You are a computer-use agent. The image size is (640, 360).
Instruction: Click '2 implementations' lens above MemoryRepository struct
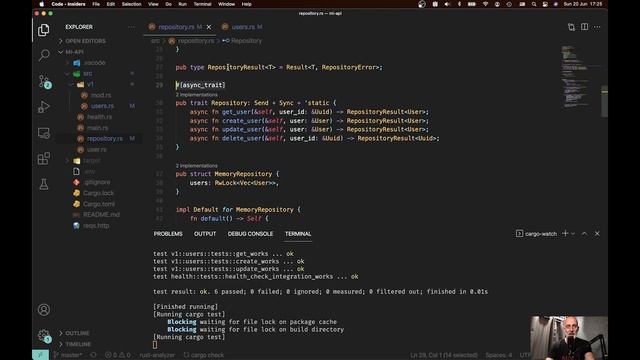coord(197,165)
